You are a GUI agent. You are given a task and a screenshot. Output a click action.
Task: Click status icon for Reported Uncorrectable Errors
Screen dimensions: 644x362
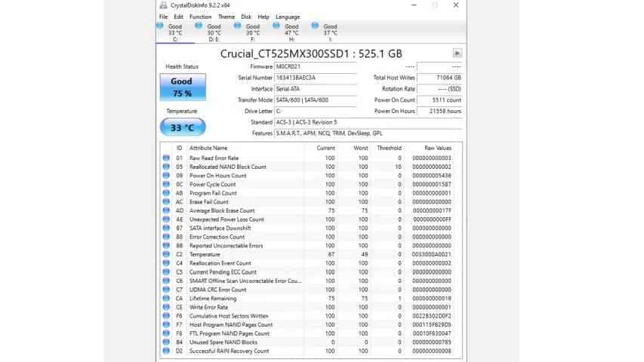coord(166,245)
